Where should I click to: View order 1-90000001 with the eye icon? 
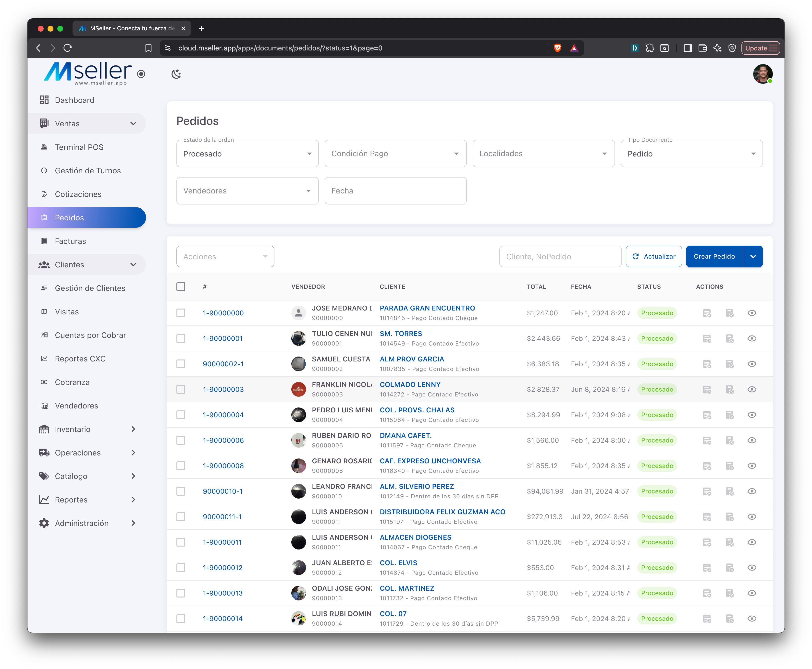point(751,338)
